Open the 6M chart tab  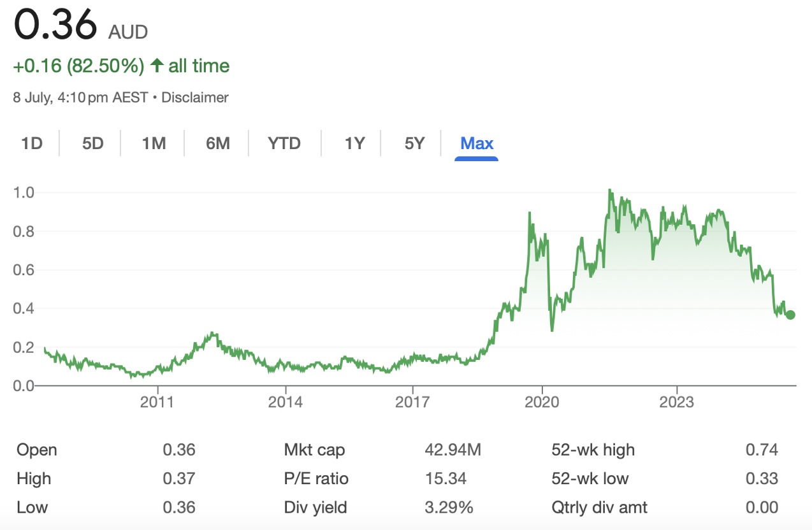coord(217,143)
